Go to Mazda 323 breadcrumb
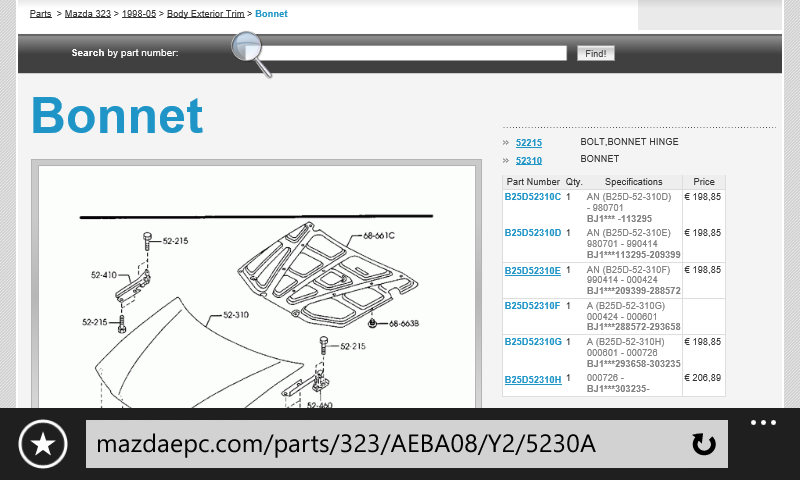This screenshot has height=480, width=800. pos(87,14)
